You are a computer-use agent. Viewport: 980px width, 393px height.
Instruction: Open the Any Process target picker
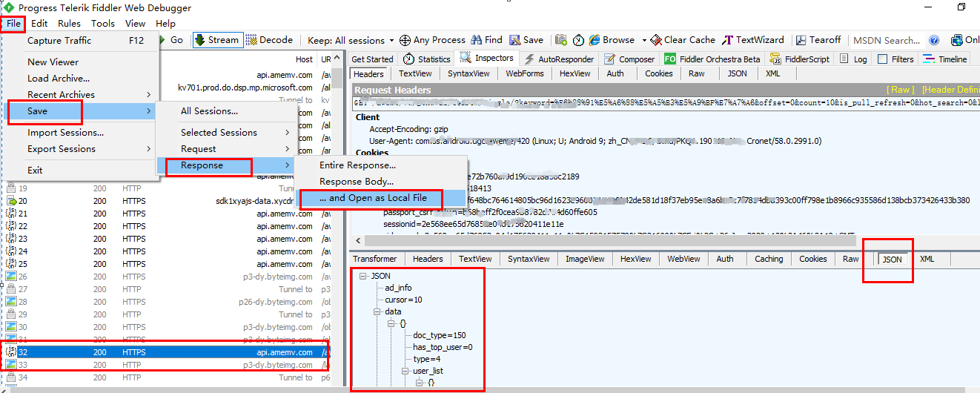coord(433,40)
